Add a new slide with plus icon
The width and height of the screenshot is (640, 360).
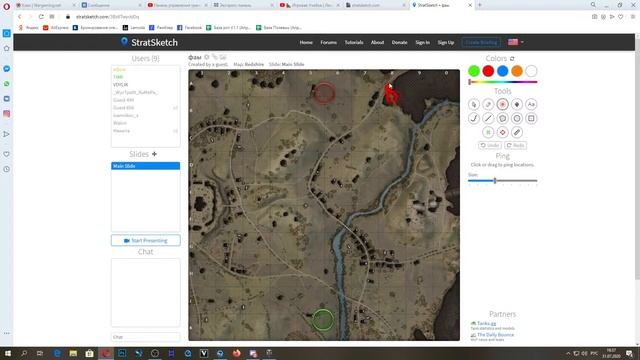(154, 154)
